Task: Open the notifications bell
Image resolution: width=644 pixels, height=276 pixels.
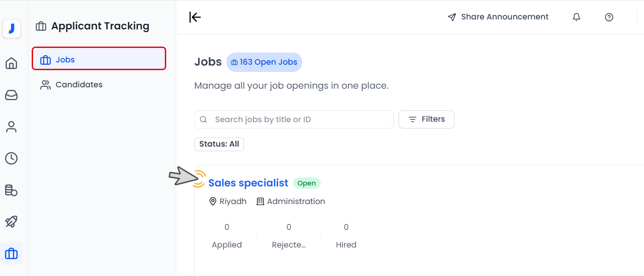Action: 577,17
